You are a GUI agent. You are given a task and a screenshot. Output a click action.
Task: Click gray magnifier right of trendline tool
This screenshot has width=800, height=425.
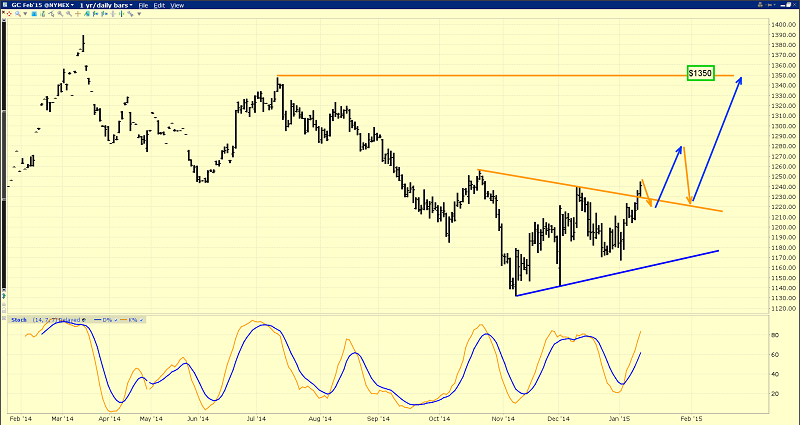(60, 14)
